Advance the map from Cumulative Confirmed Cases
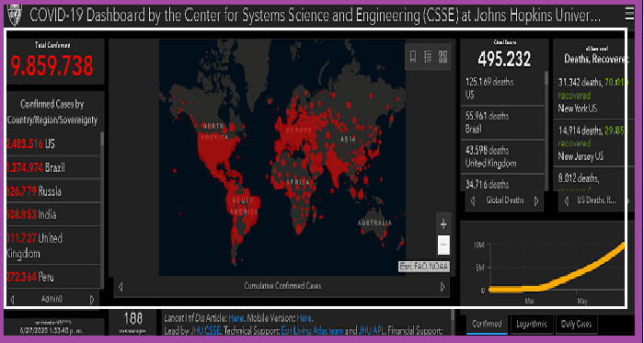This screenshot has height=343, width=644. tap(443, 286)
